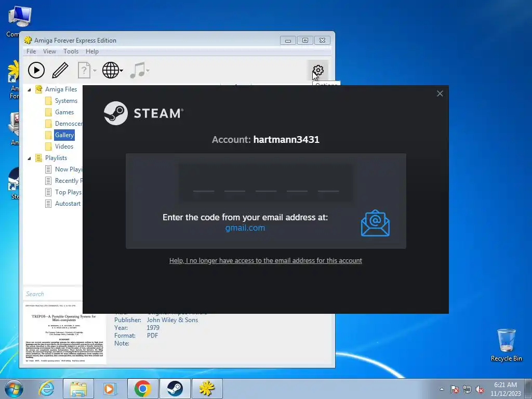532x399 pixels.
Task: Open dropdown arrow next to music note icon
Action: tap(148, 71)
